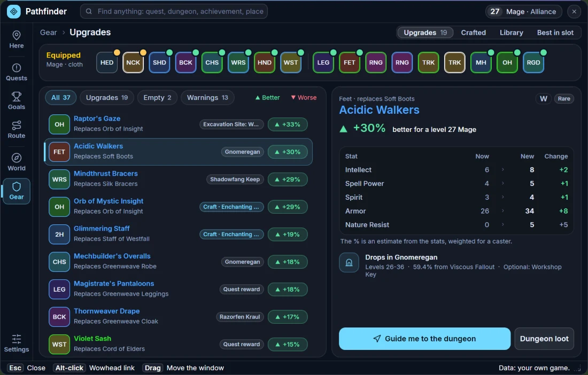Select Orb of Mystic Insight row
The height and width of the screenshot is (375, 588).
tap(178, 207)
